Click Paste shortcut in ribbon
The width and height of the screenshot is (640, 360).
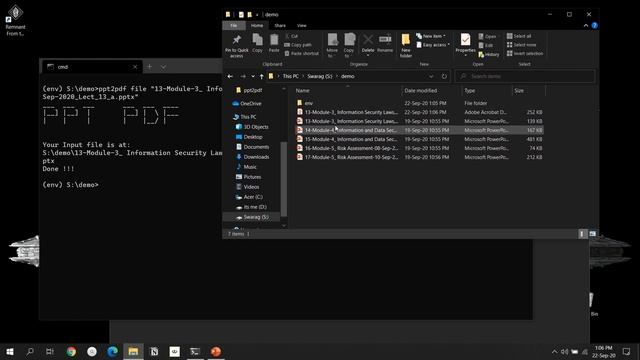click(x=302, y=53)
